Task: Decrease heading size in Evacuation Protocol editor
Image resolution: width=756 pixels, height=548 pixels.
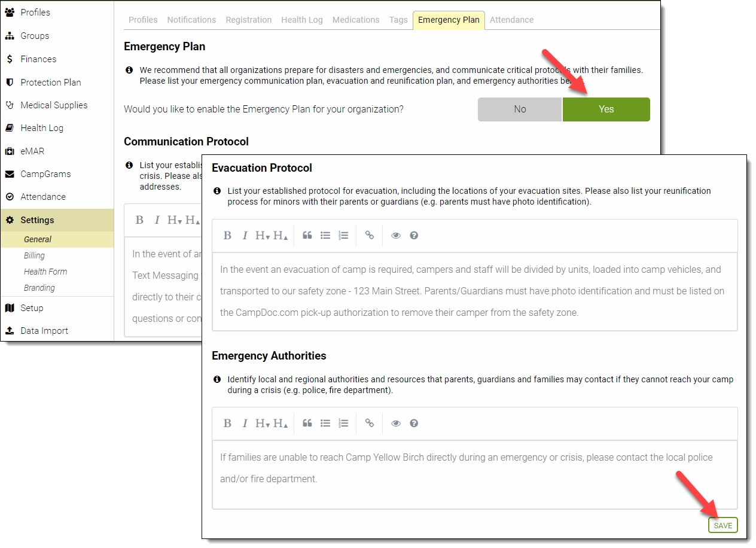Action: [263, 236]
